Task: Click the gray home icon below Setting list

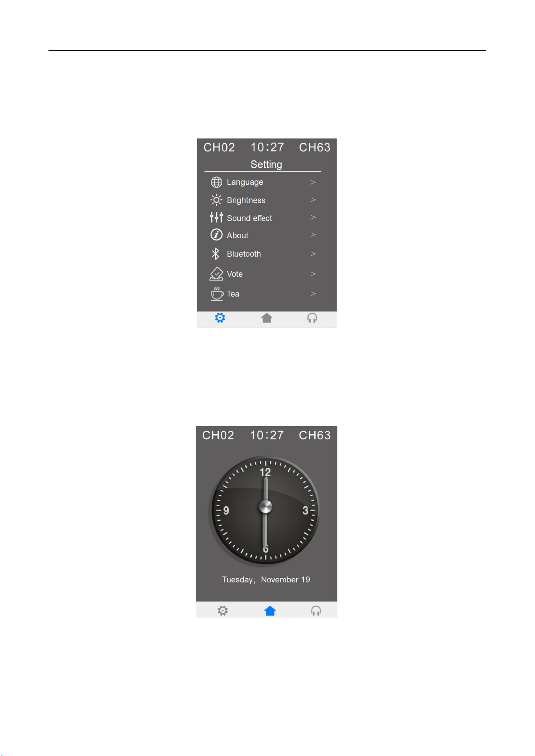Action: [267, 318]
